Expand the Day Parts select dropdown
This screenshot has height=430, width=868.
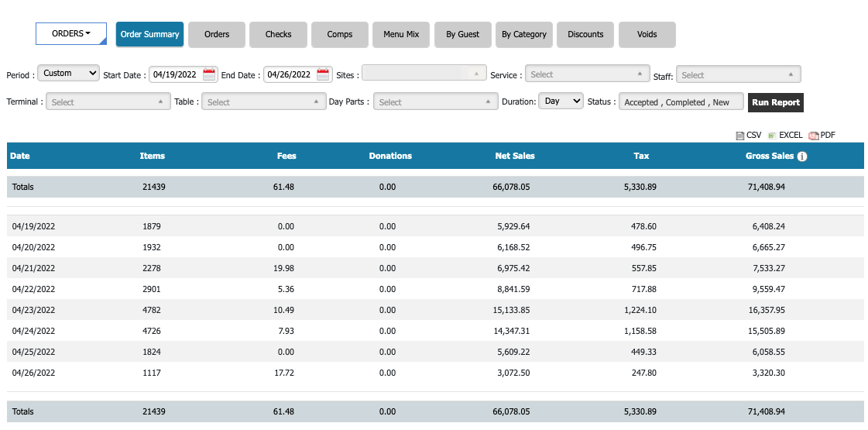(x=436, y=101)
